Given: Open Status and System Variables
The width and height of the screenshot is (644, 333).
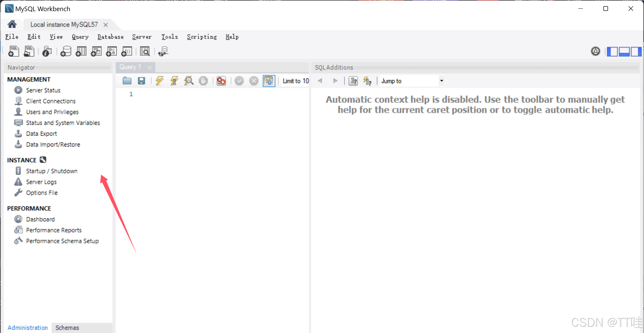Looking at the screenshot, I should (63, 123).
